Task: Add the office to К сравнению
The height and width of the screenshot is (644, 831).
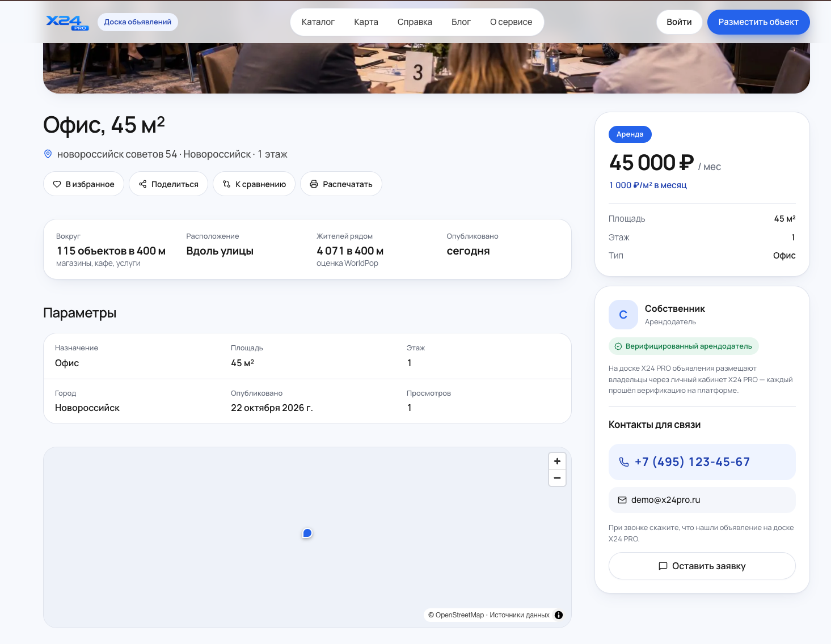Action: point(254,184)
